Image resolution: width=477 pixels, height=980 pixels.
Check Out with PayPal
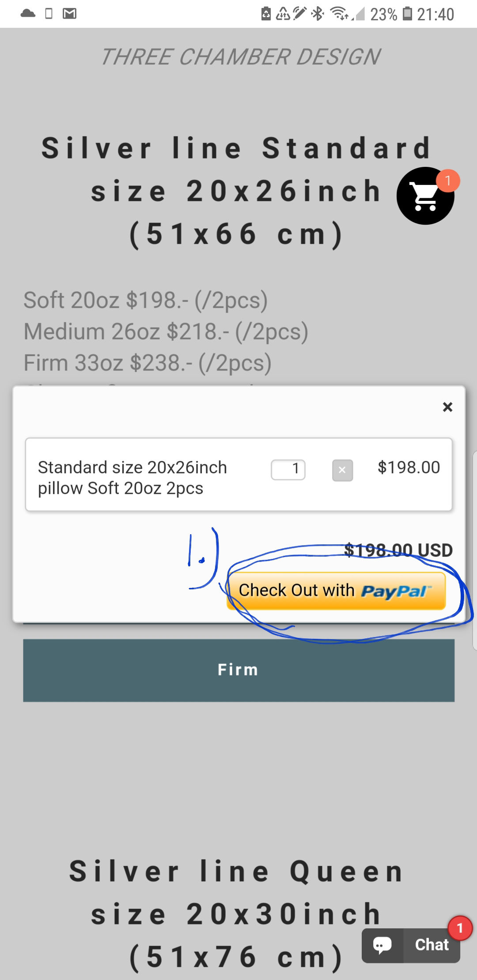click(x=337, y=591)
